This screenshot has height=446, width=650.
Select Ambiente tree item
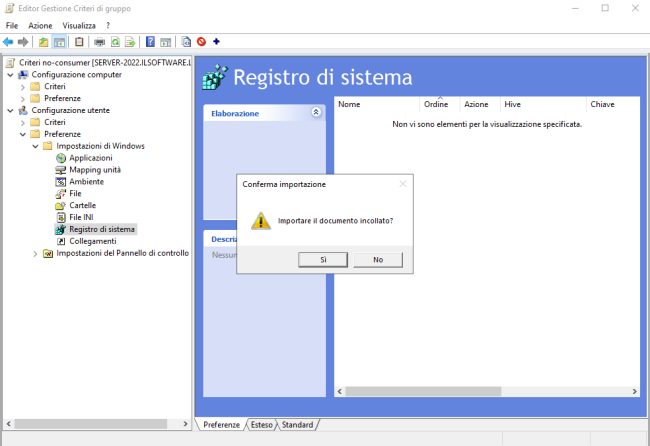(86, 182)
